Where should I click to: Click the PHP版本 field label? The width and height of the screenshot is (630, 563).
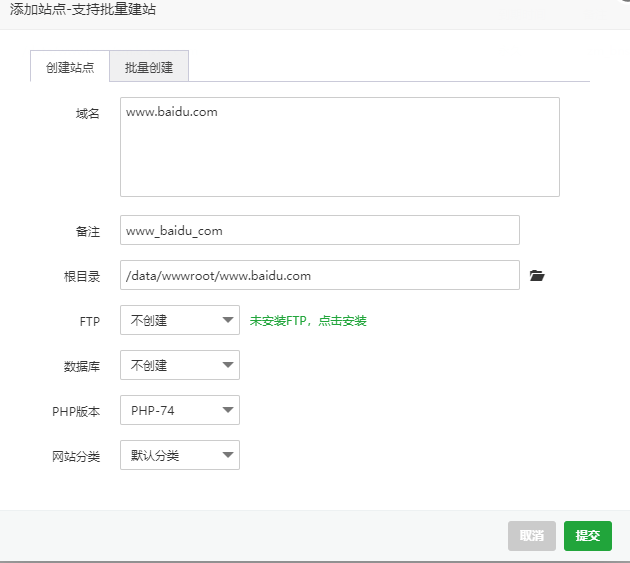76,412
